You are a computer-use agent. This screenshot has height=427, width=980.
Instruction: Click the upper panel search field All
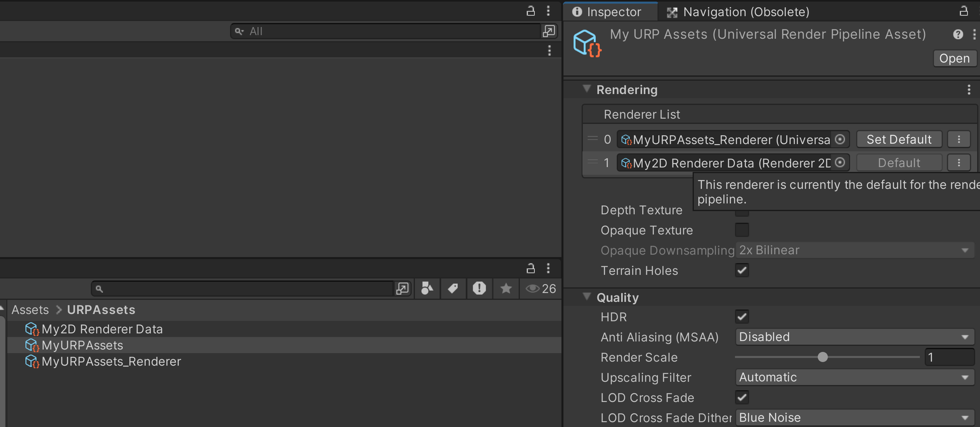[x=386, y=31]
